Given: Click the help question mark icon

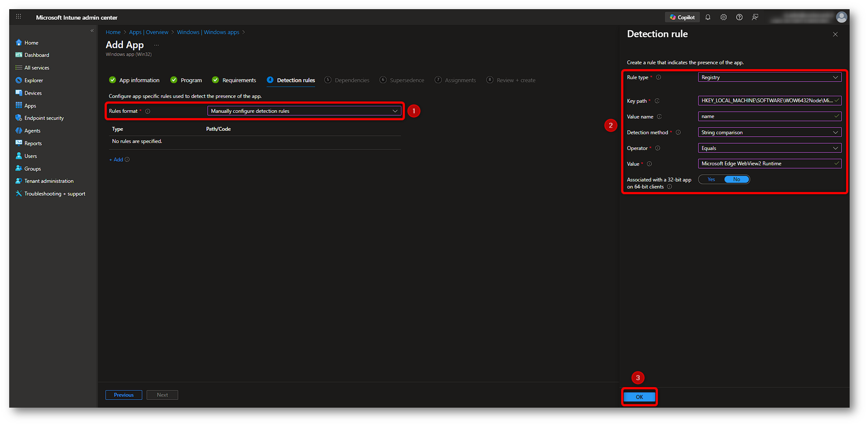Looking at the screenshot, I should click(739, 17).
